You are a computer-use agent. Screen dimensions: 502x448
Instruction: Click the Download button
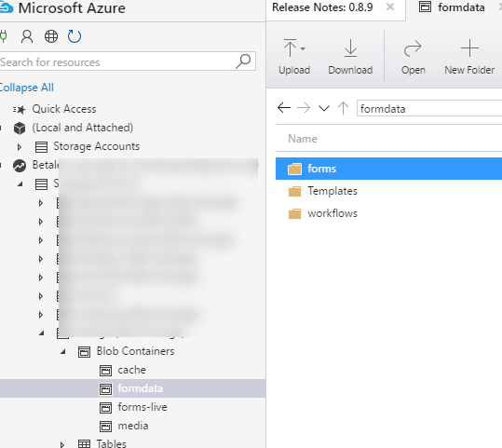tap(350, 57)
